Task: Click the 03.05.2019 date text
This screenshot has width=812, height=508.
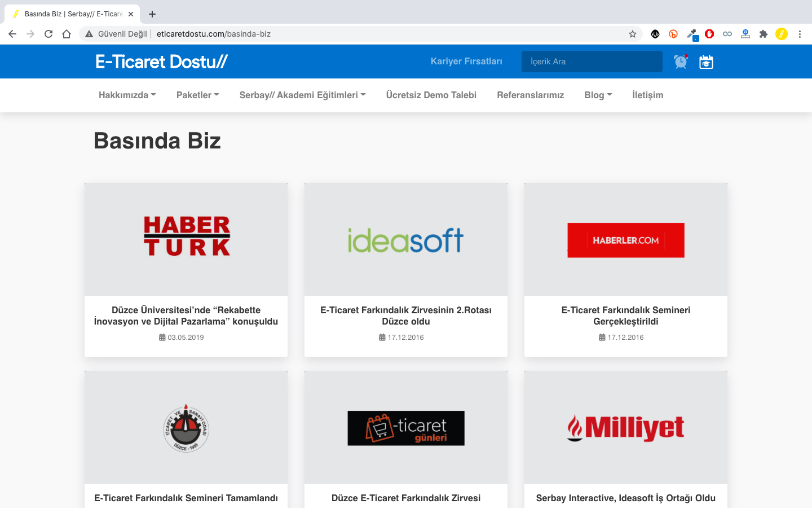Action: (186, 338)
